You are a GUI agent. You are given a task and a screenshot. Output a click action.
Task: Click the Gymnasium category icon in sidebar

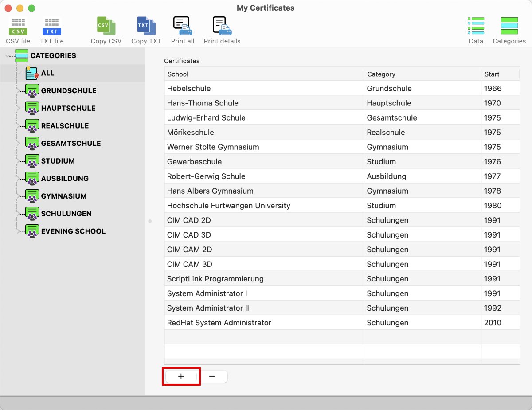32,196
